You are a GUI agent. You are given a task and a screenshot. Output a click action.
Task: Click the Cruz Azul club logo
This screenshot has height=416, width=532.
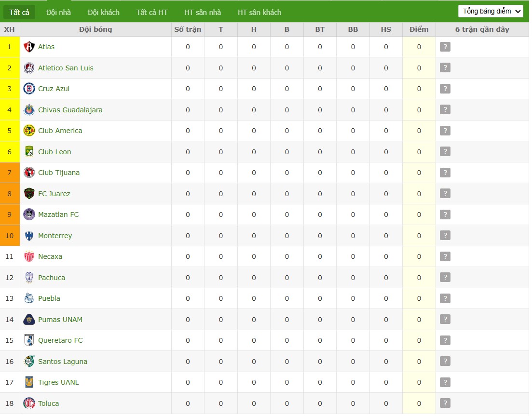coord(29,89)
